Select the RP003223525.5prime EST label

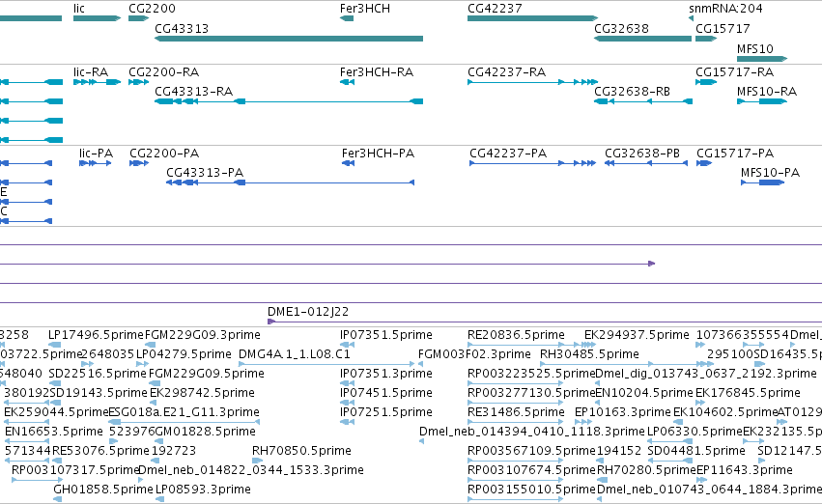531,373
